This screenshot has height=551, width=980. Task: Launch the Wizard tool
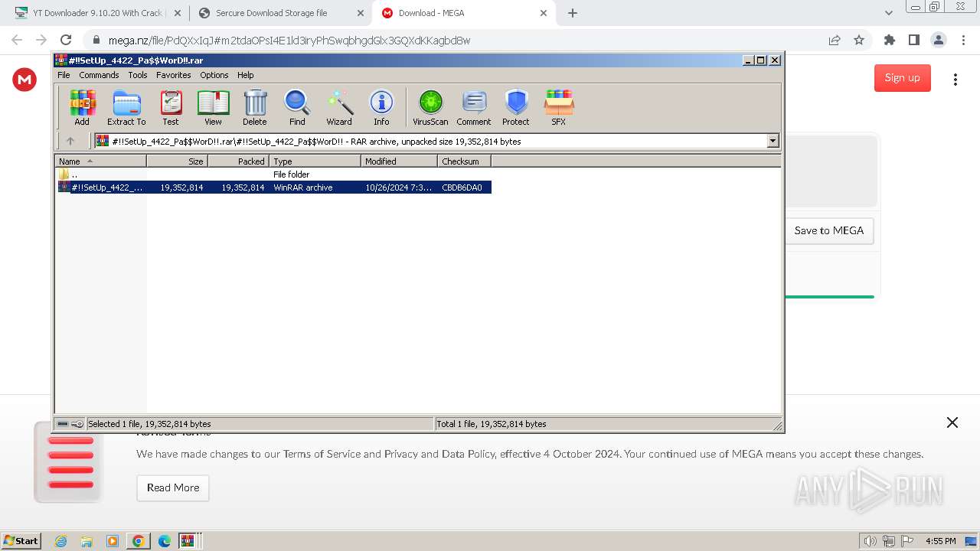(x=339, y=107)
